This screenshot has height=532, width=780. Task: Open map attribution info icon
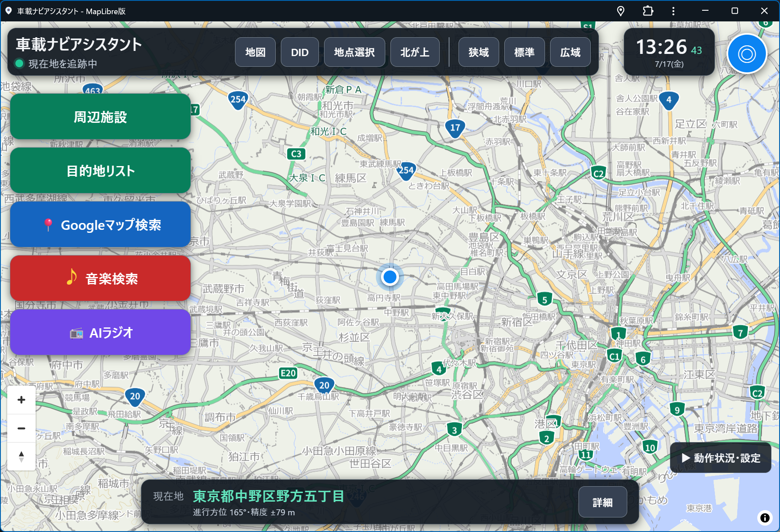click(765, 518)
